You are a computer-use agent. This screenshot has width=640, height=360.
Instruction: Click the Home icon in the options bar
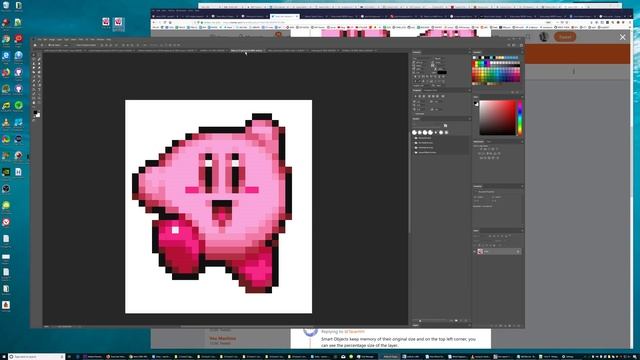click(x=35, y=45)
